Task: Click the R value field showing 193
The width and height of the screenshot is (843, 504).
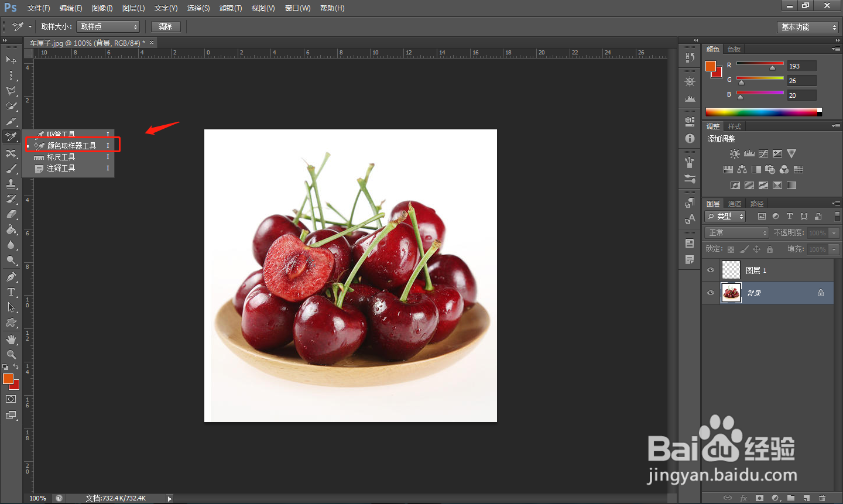Action: tap(801, 66)
